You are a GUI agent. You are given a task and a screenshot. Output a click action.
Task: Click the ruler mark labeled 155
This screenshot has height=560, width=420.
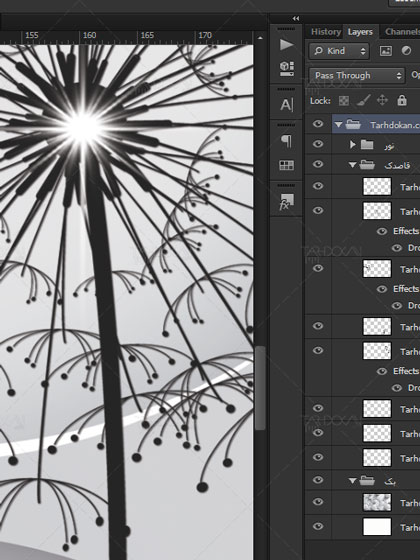pyautogui.click(x=31, y=35)
